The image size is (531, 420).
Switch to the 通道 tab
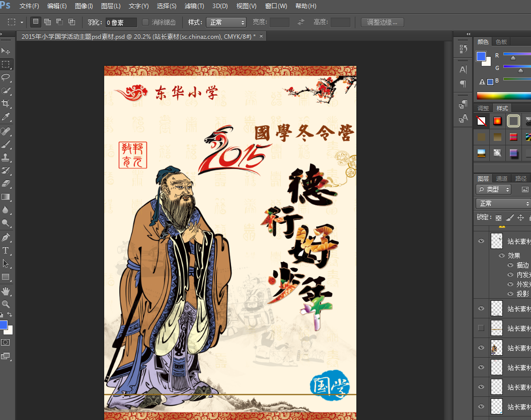pyautogui.click(x=502, y=179)
